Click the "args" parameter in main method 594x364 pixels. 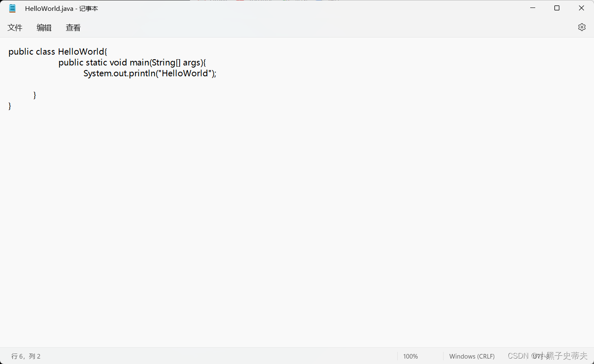pyautogui.click(x=191, y=63)
